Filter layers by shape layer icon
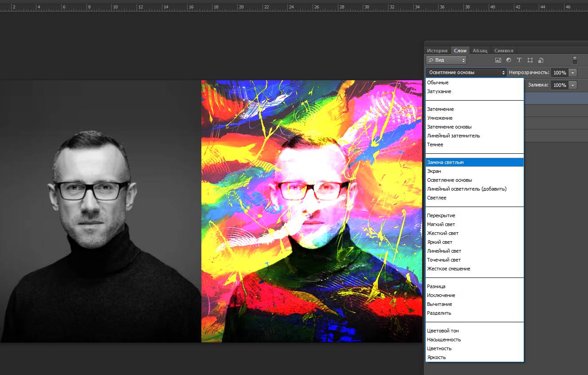Screen dimensions: 588x375 pyautogui.click(x=530, y=60)
